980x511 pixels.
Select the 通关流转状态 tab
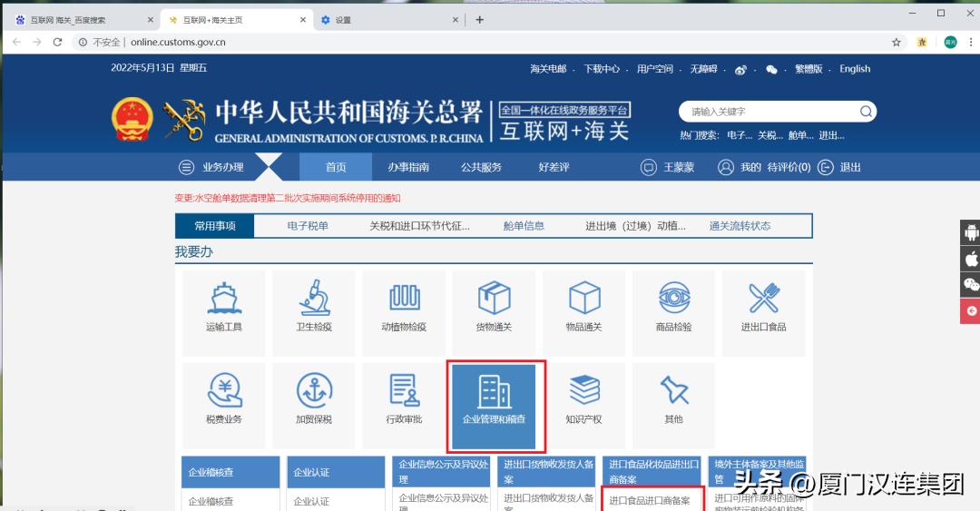point(740,226)
